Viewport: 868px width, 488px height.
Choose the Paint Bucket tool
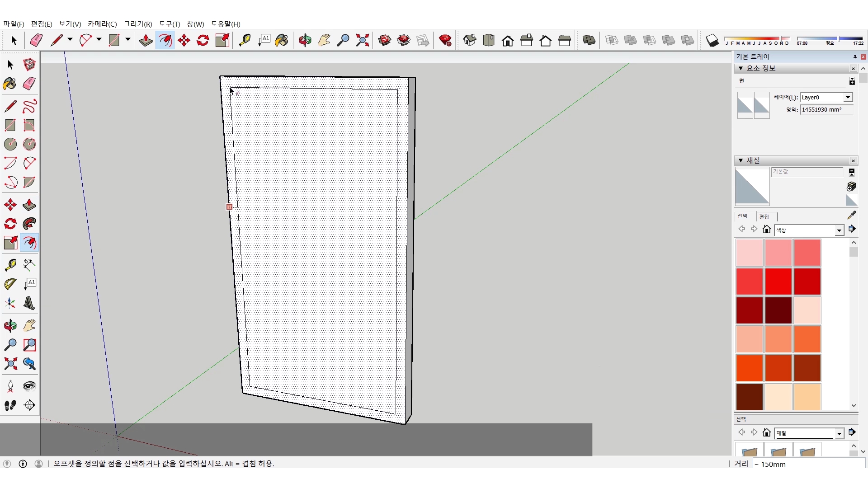coord(281,40)
